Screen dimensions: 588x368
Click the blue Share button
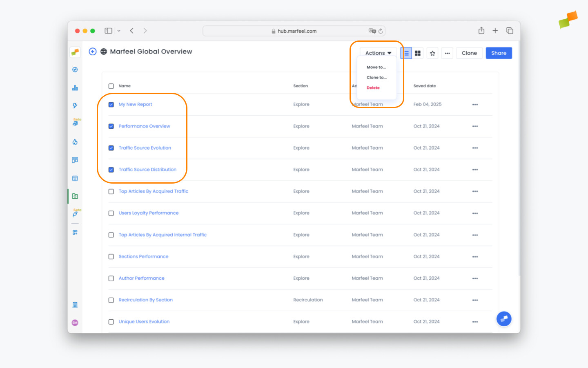(x=499, y=53)
